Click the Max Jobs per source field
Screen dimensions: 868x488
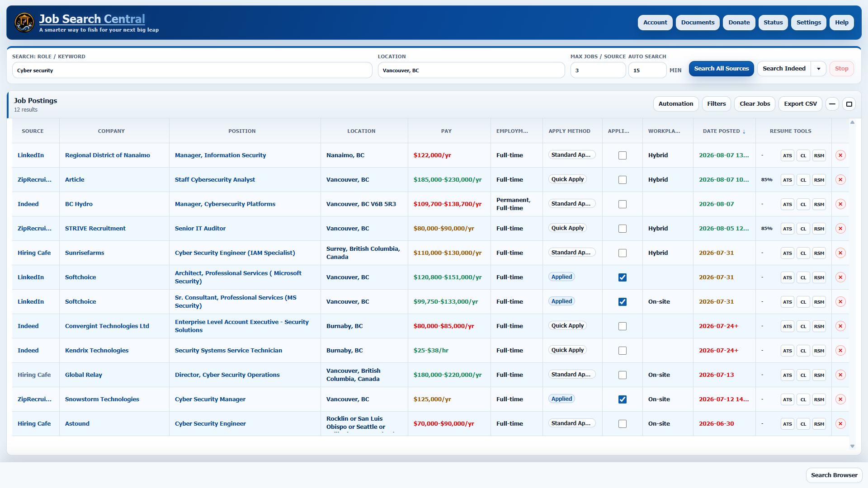pyautogui.click(x=598, y=70)
